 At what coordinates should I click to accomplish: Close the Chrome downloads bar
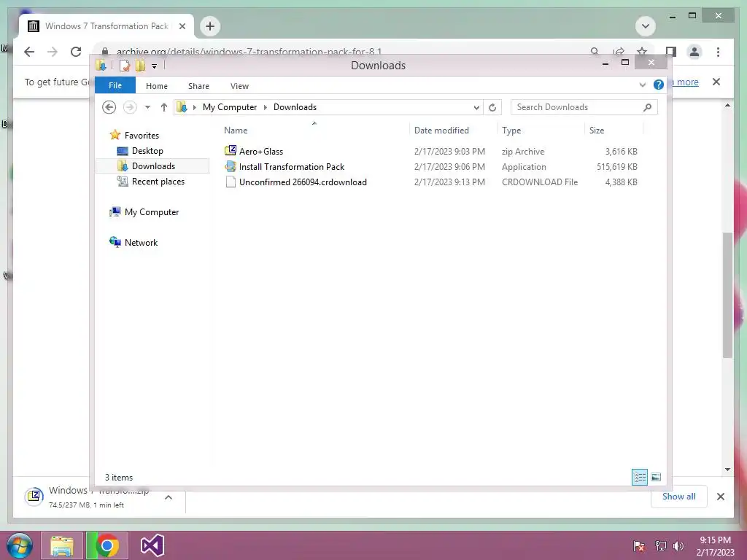click(721, 497)
